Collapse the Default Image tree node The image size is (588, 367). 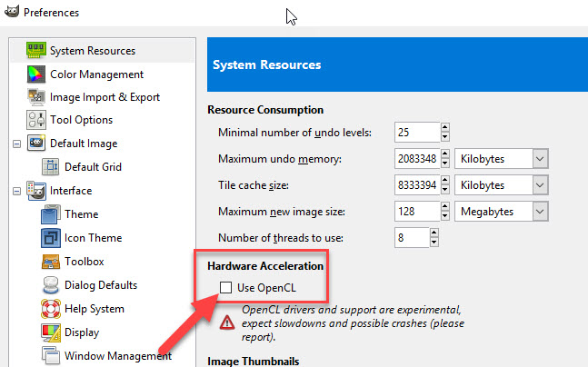pyautogui.click(x=15, y=144)
